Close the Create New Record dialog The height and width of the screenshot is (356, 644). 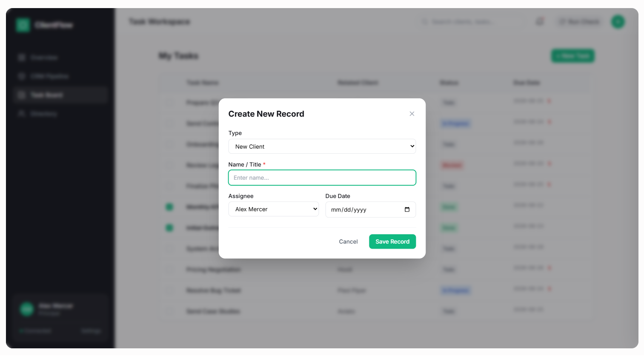[412, 114]
